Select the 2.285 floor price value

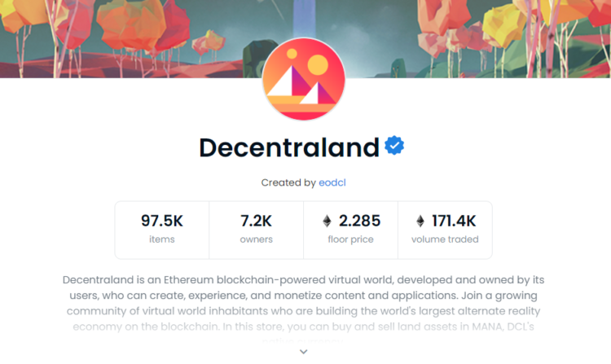360,221
